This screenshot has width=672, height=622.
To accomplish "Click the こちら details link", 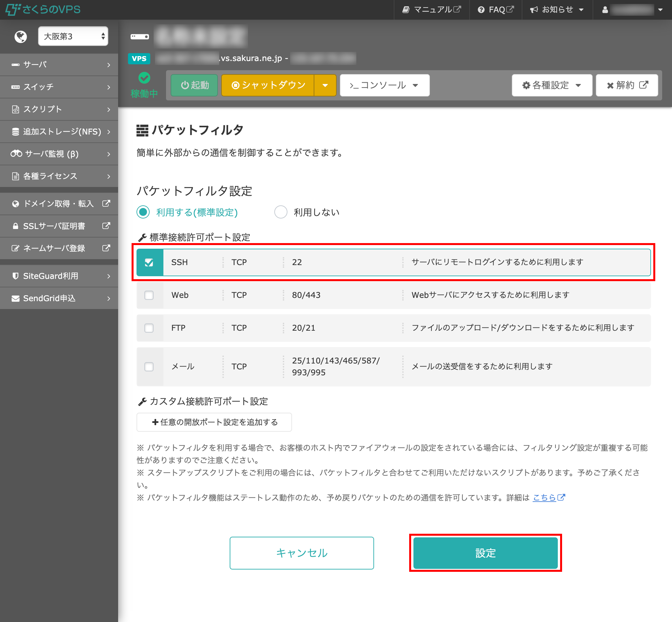I will (544, 497).
